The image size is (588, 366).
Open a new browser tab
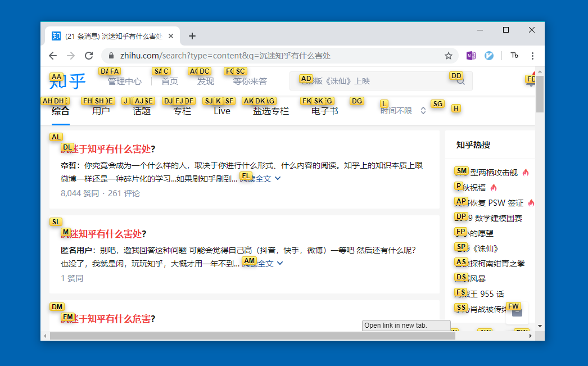192,36
